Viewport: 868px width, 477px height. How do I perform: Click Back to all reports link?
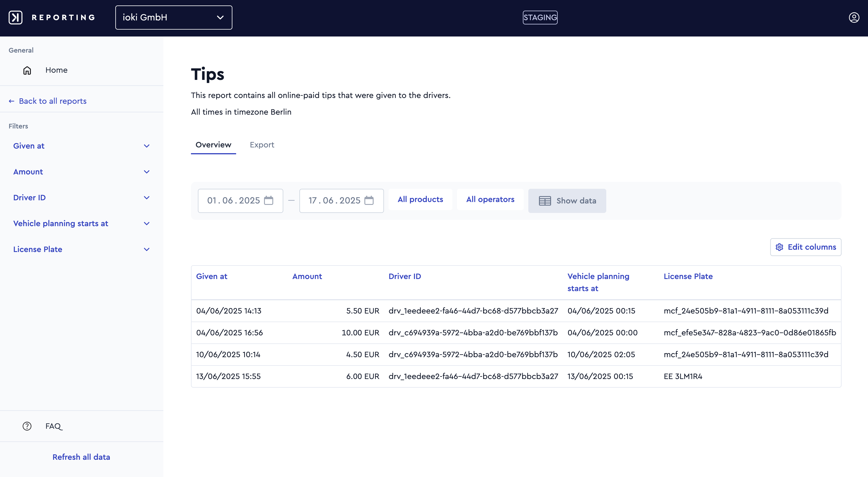(53, 101)
